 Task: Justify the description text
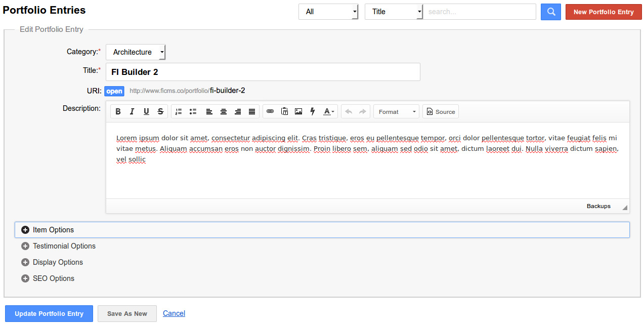click(252, 112)
